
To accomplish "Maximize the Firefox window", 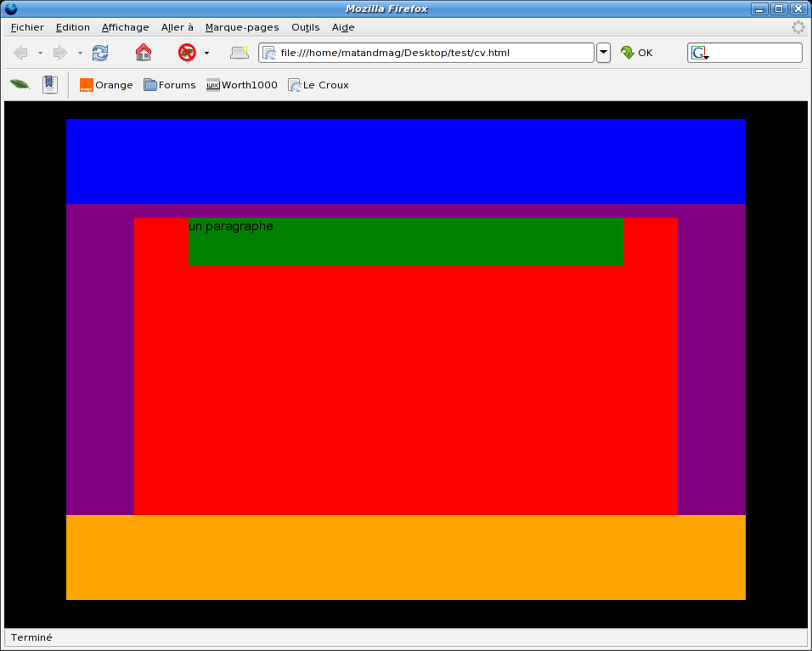I will [x=779, y=8].
